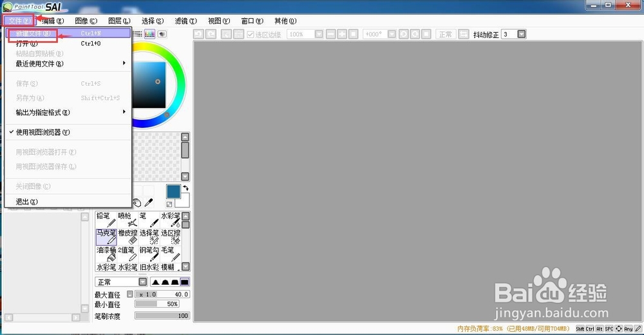644x335 pixels.
Task: Open the 其他 Others menu
Action: point(285,21)
